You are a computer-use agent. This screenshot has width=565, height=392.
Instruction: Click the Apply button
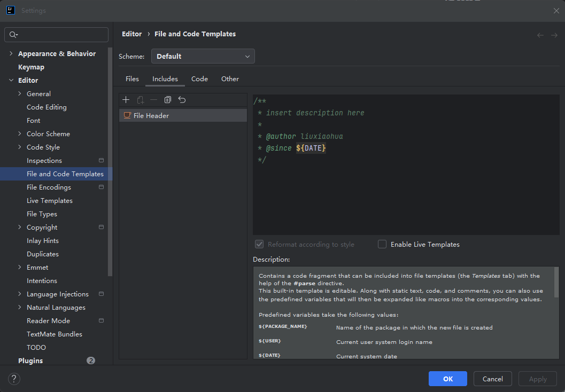[x=538, y=379]
